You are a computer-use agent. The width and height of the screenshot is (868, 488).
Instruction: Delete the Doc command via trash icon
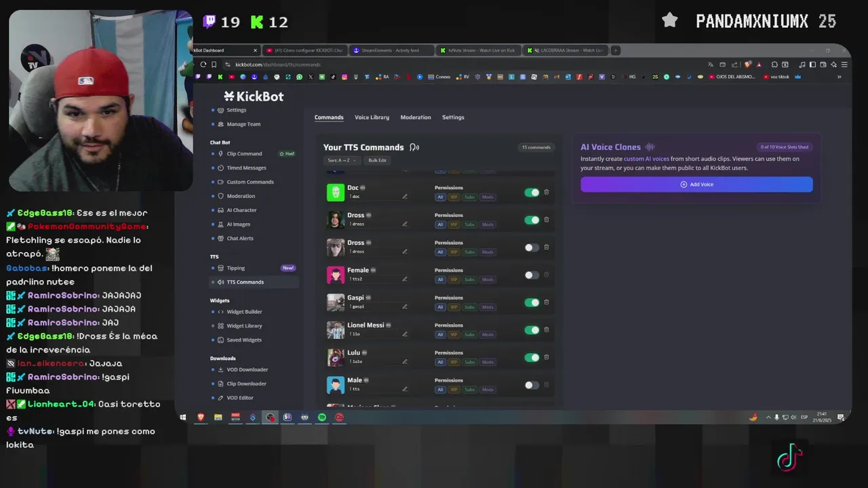547,192
